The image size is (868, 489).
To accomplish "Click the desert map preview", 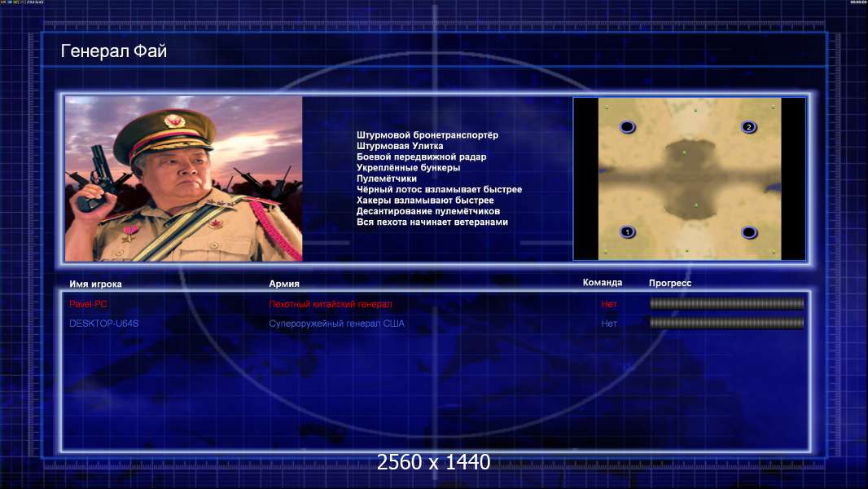I will point(690,178).
